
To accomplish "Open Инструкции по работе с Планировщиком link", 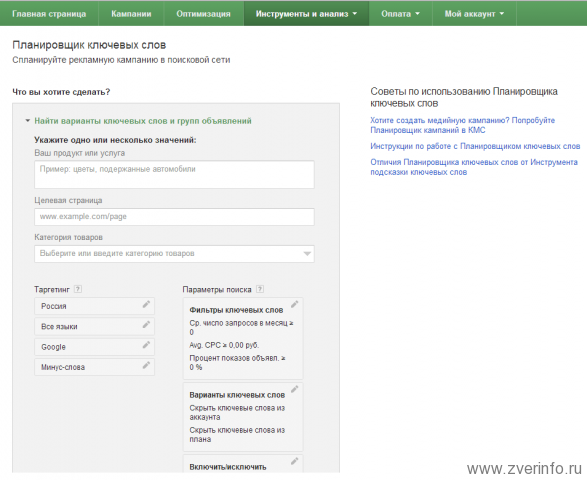I will [x=475, y=146].
